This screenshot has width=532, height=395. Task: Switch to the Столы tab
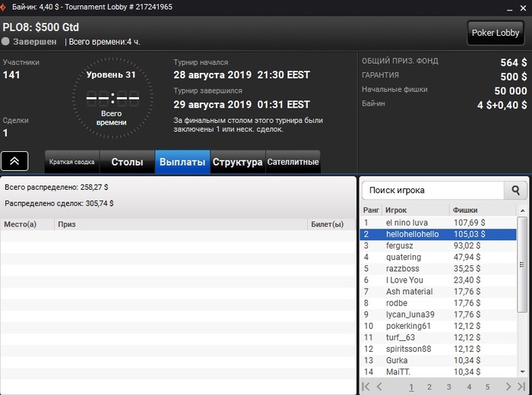(x=127, y=162)
